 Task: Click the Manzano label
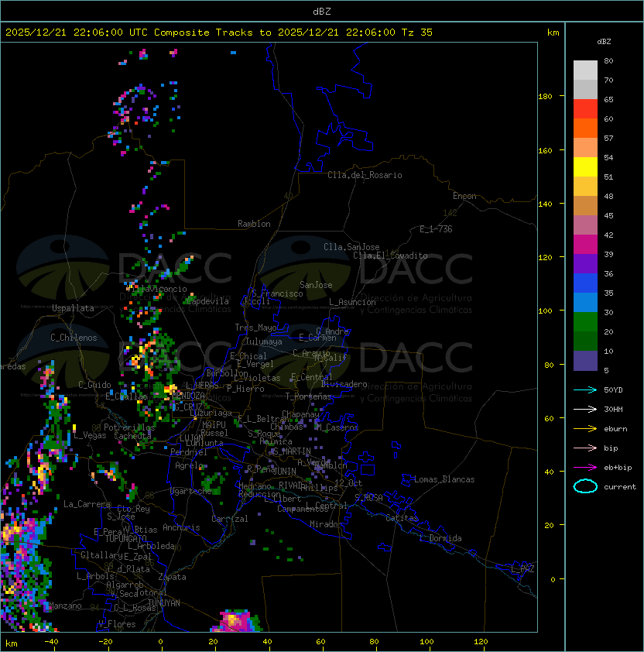(x=65, y=606)
